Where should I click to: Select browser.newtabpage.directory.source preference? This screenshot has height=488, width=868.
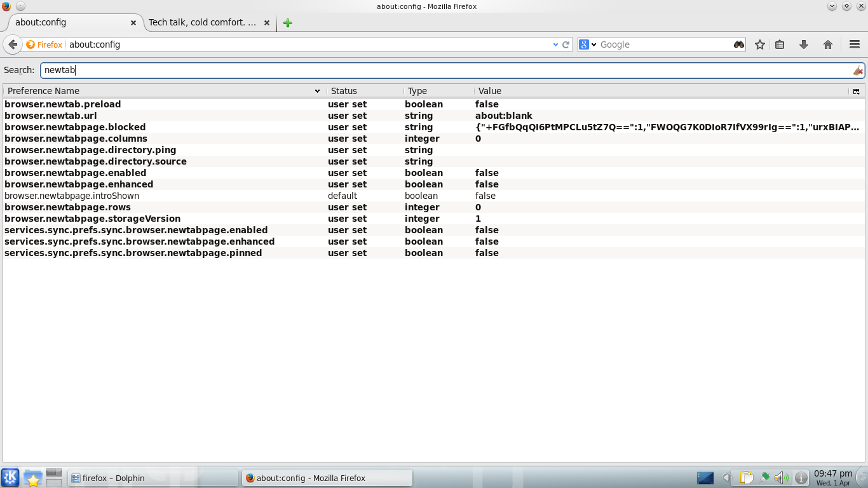pos(433,161)
